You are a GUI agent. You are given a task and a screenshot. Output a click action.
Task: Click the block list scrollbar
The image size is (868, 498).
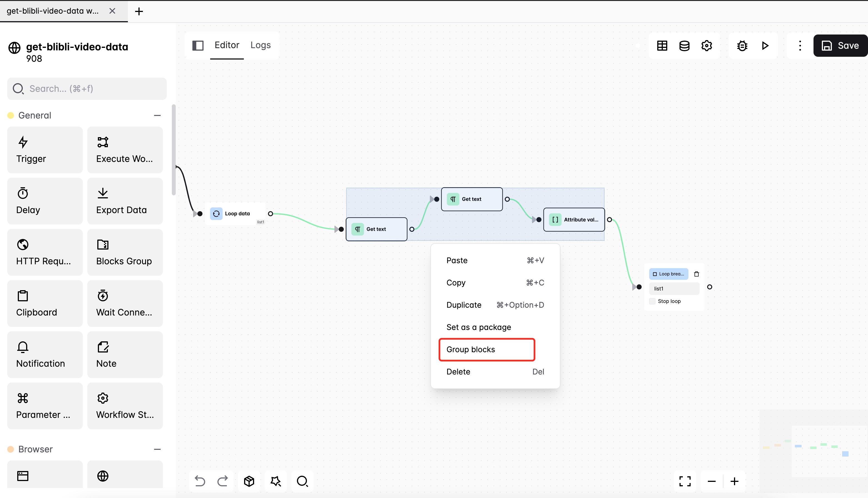(x=173, y=150)
